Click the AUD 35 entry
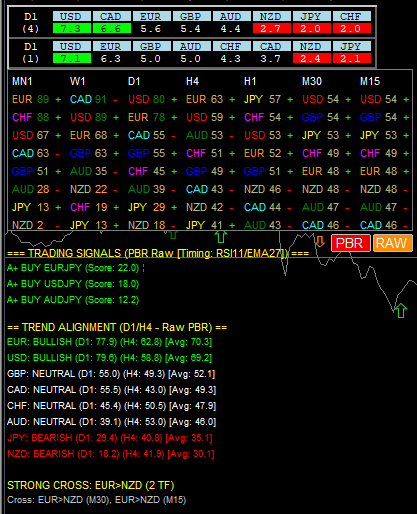 [88, 171]
